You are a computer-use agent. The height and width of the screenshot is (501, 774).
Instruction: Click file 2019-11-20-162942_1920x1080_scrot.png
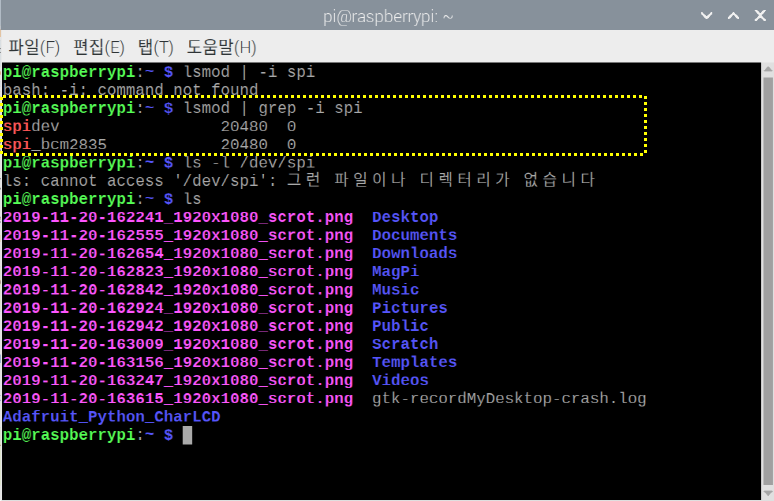tap(178, 326)
